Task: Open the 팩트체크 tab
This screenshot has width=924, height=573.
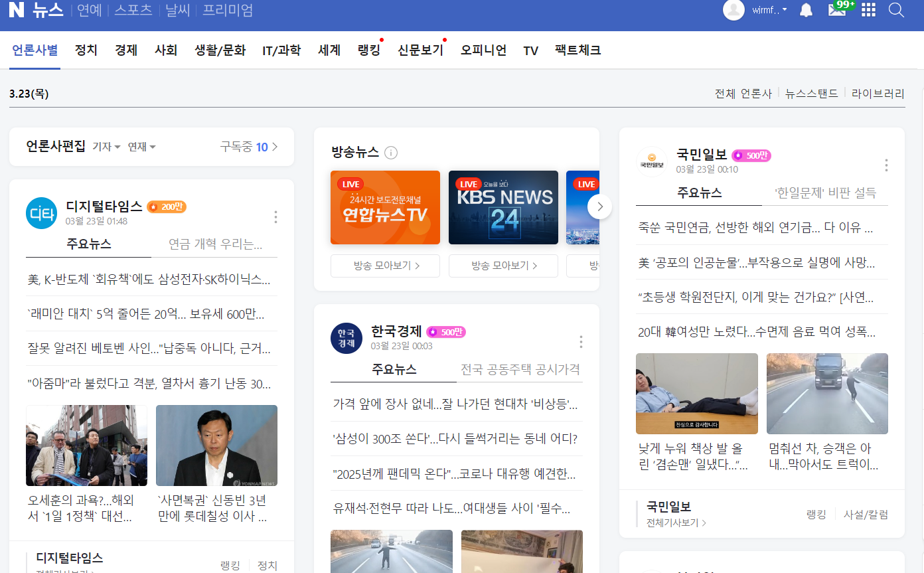Action: 578,50
